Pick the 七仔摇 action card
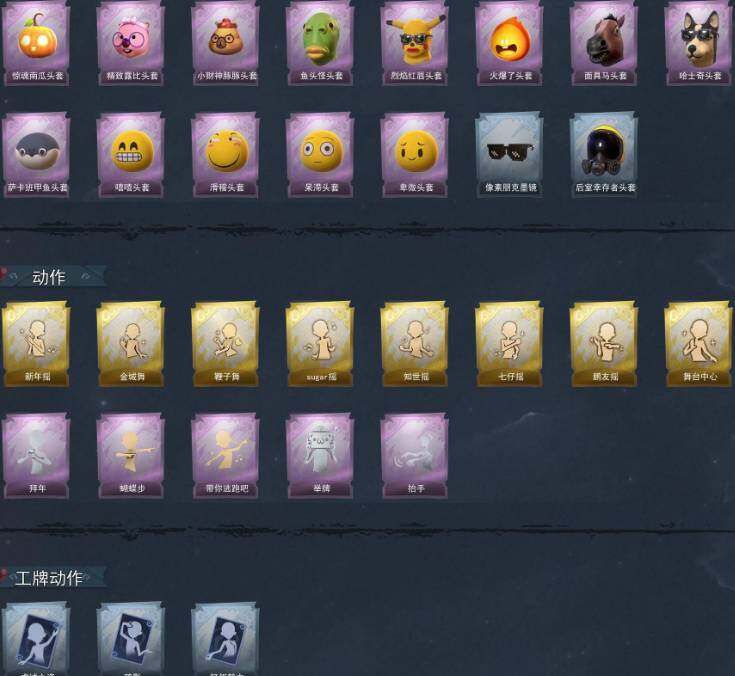Image resolution: width=735 pixels, height=676 pixels. (x=510, y=344)
